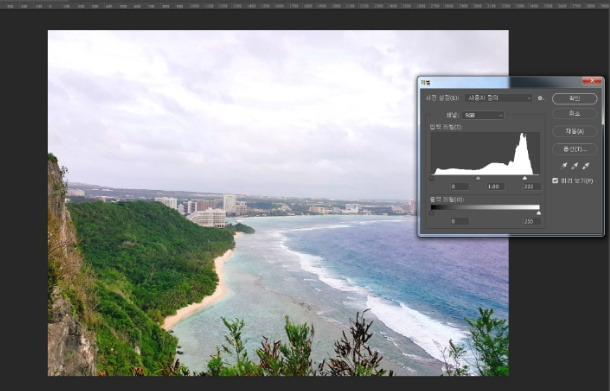Click the midtone gamma field 1.00
Image resolution: width=610 pixels, height=391 pixels.
point(495,187)
